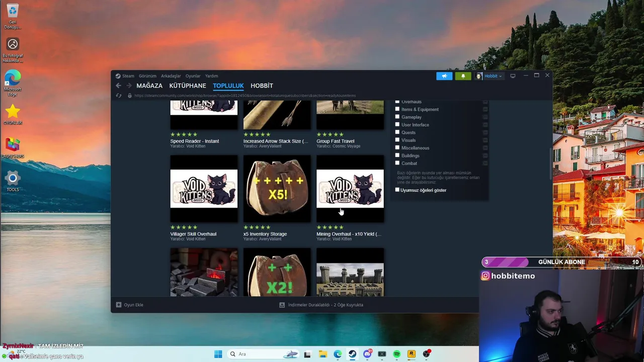This screenshot has height=362, width=644.
Task: Exclude the Combat tag minus icon
Action: tap(485, 163)
